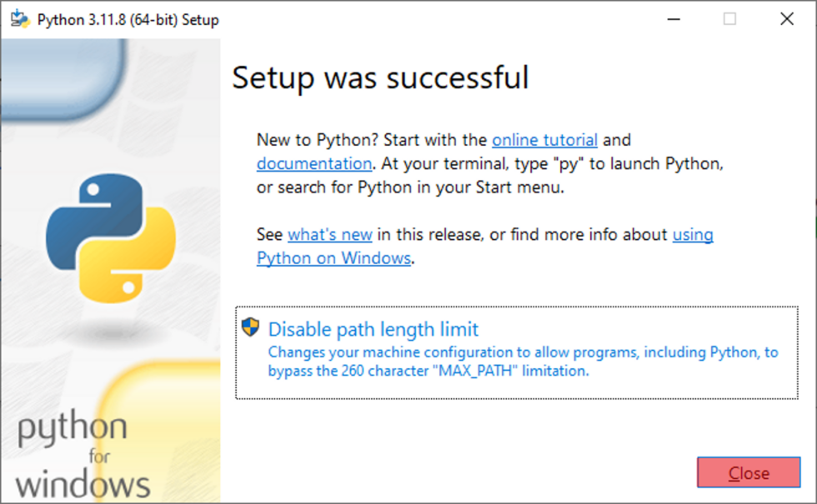This screenshot has width=817, height=504.
Task: Open the using Python on Windows link
Action: (333, 258)
